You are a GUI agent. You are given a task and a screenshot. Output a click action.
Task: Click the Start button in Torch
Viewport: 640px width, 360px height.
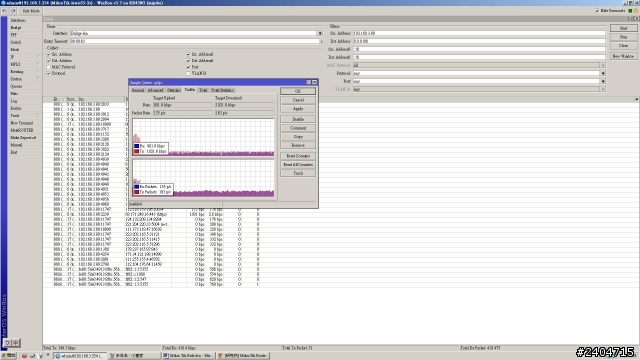(623, 28)
